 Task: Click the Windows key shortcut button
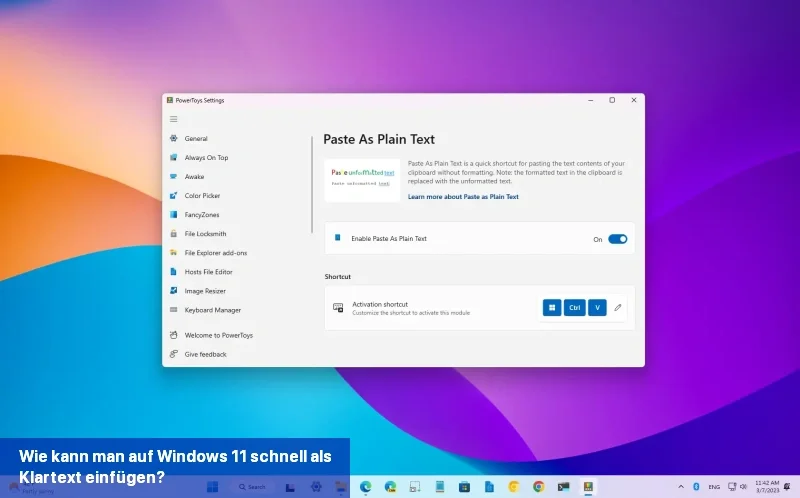point(552,308)
